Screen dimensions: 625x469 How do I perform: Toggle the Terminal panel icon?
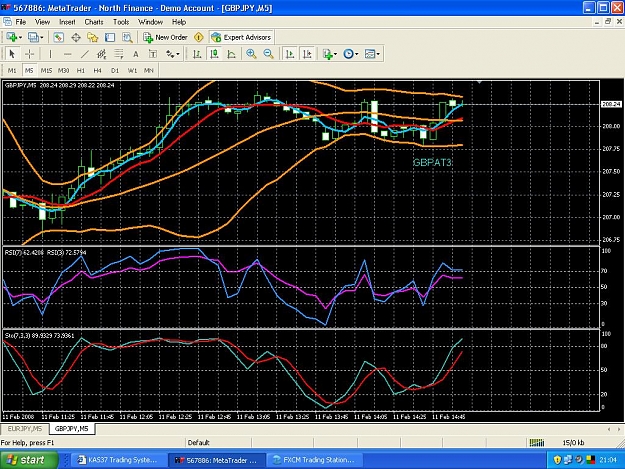(x=110, y=37)
